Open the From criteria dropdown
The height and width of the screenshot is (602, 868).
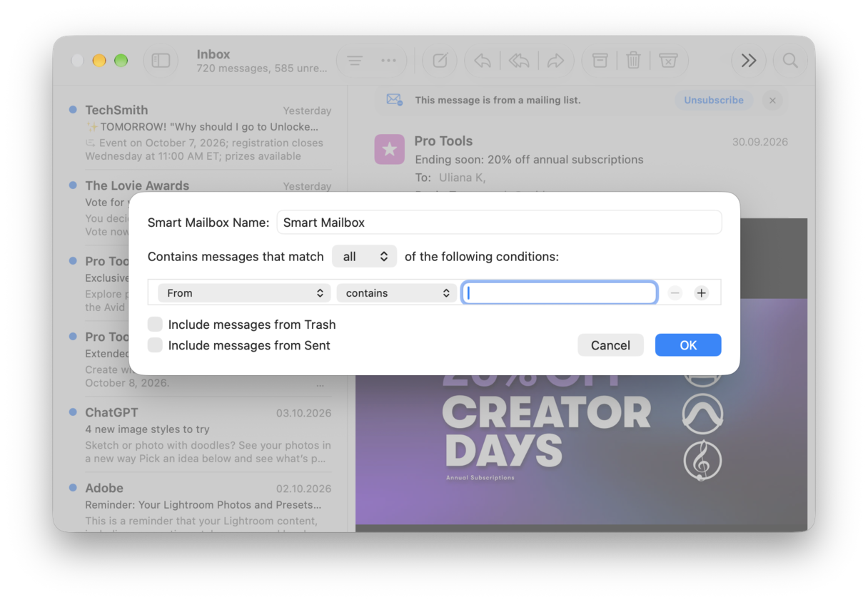coord(244,293)
